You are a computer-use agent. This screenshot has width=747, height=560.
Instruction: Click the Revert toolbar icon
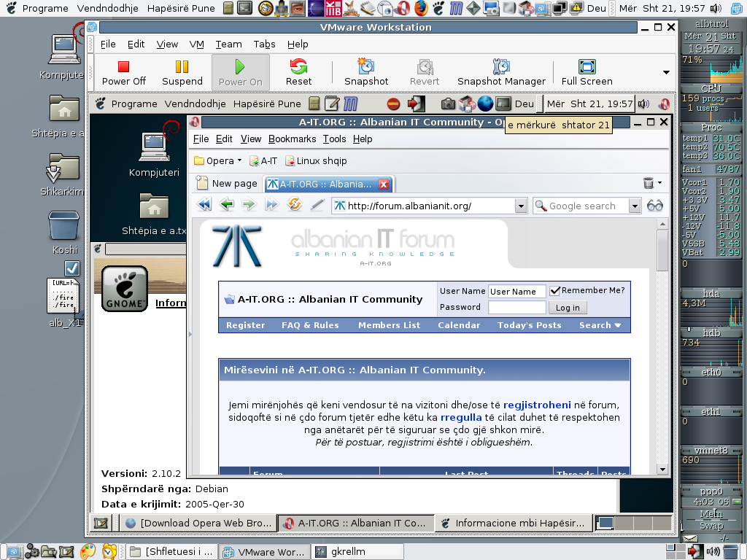pyautogui.click(x=425, y=72)
